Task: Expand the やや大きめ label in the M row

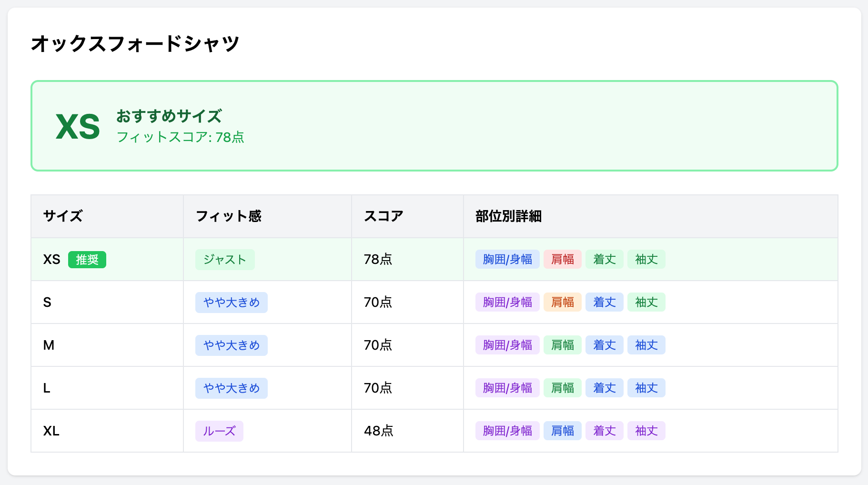Action: point(231,345)
